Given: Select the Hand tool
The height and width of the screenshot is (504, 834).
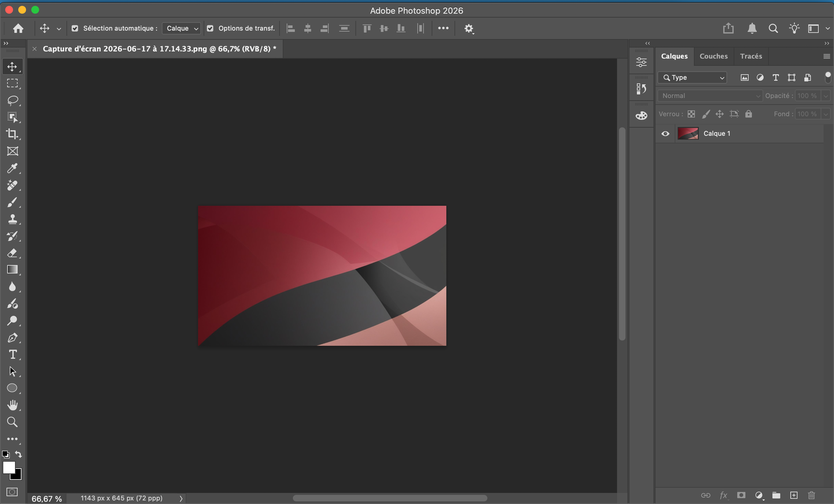Looking at the screenshot, I should click(12, 405).
